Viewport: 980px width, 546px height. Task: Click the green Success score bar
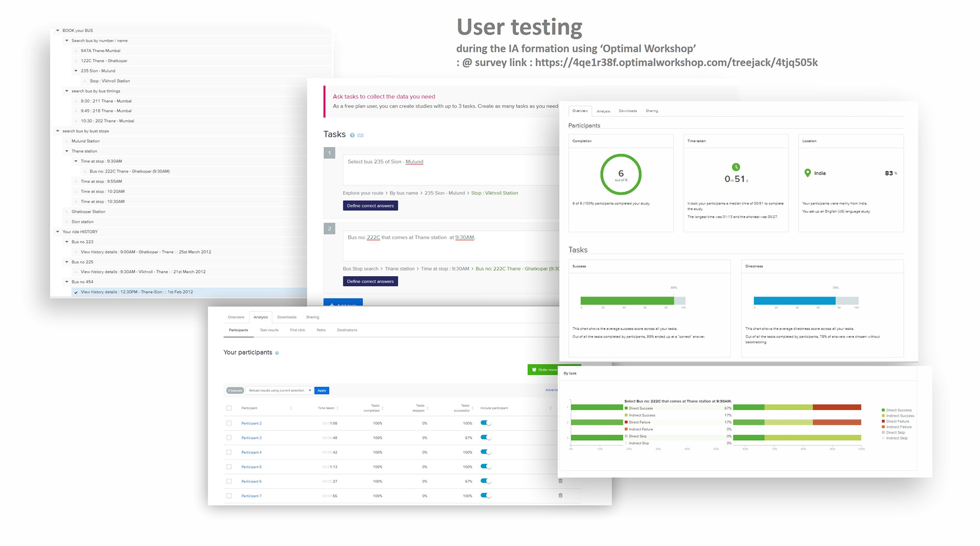tap(627, 301)
